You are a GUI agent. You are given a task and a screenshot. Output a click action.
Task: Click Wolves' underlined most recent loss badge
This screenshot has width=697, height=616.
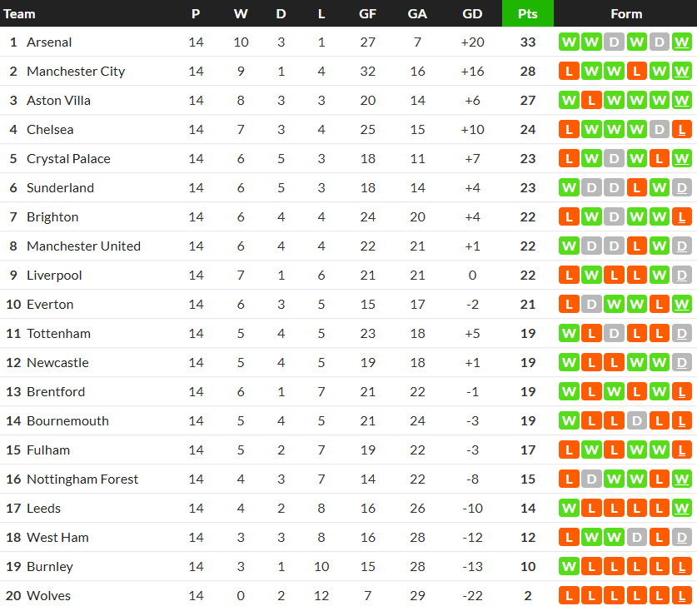click(682, 596)
